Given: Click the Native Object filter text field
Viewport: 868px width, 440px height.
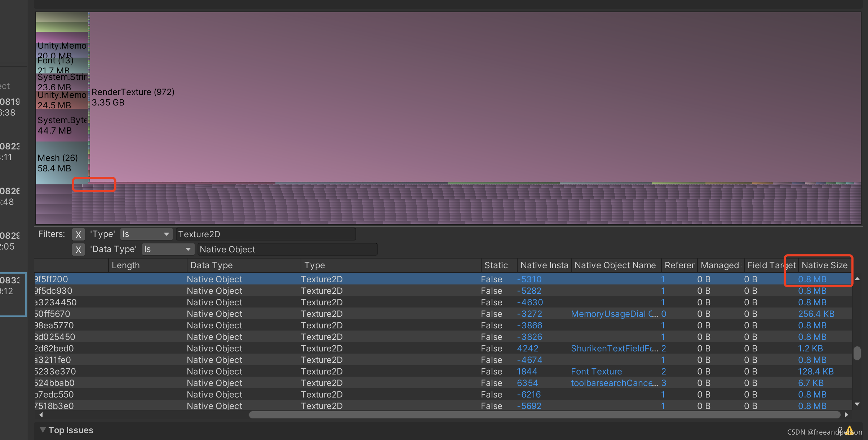Looking at the screenshot, I should (287, 250).
